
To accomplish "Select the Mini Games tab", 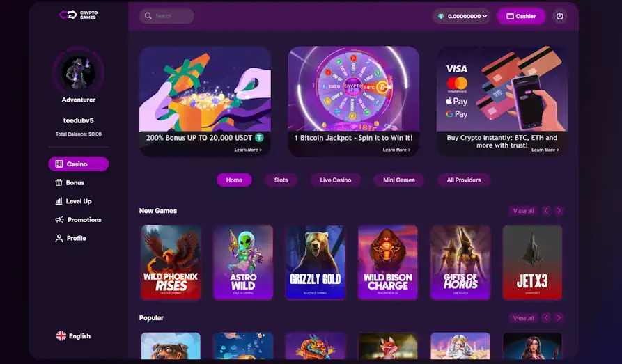I will point(399,180).
